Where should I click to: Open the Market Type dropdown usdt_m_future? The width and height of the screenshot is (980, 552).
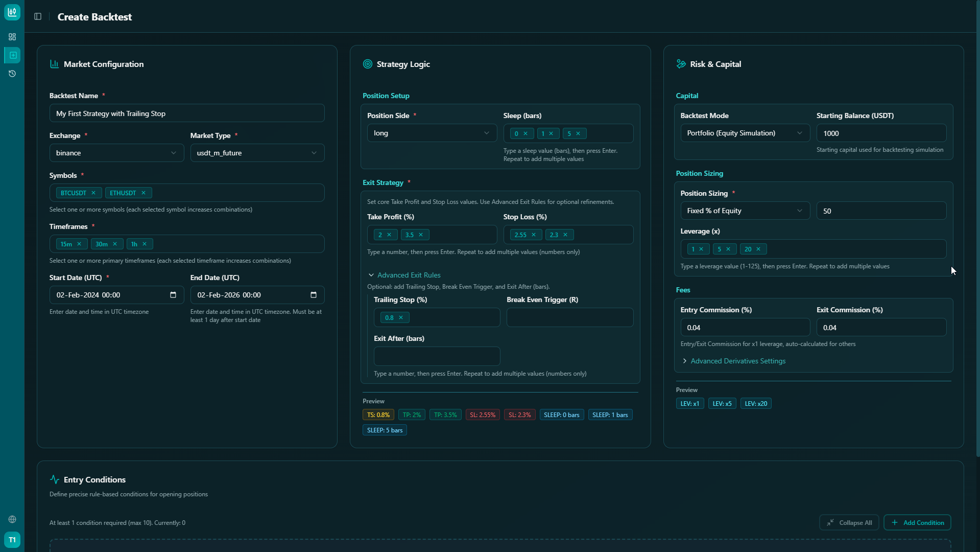click(x=257, y=153)
